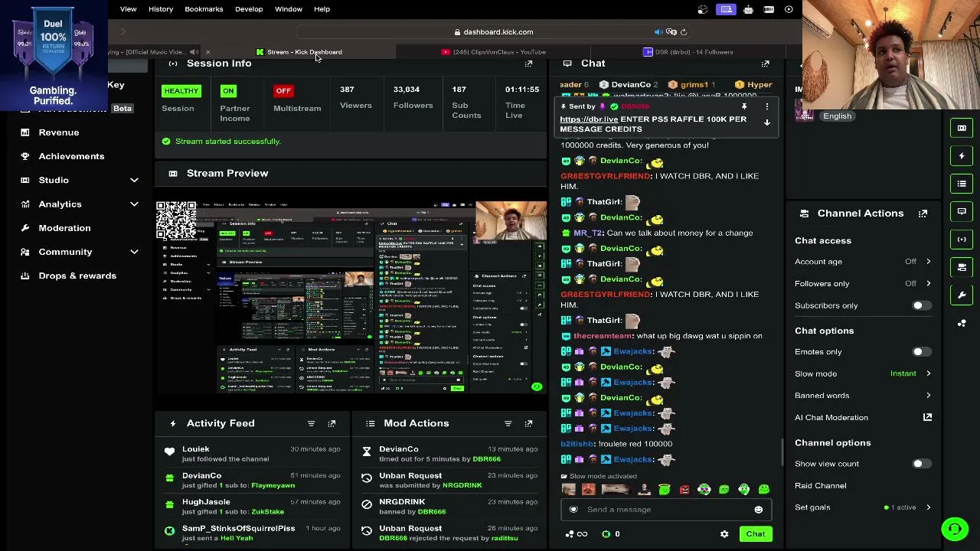
Task: Toggle Emotes only chat
Action: 921,352
